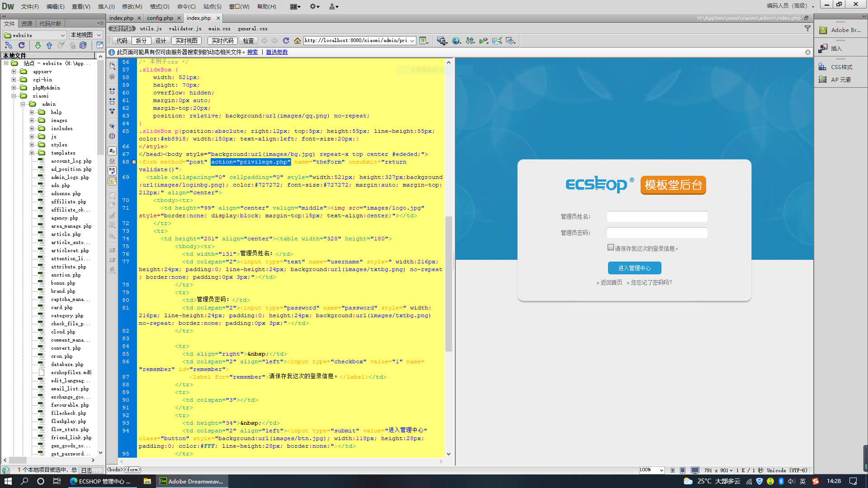Viewport: 868px width, 488px height.
Task: Switch to the config.php document tab
Action: pos(160,18)
